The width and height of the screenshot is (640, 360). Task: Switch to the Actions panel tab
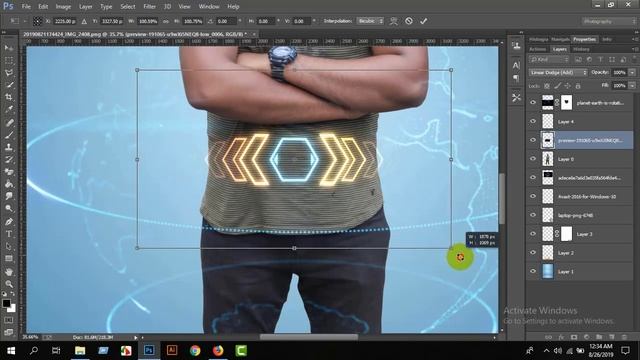pyautogui.click(x=538, y=49)
